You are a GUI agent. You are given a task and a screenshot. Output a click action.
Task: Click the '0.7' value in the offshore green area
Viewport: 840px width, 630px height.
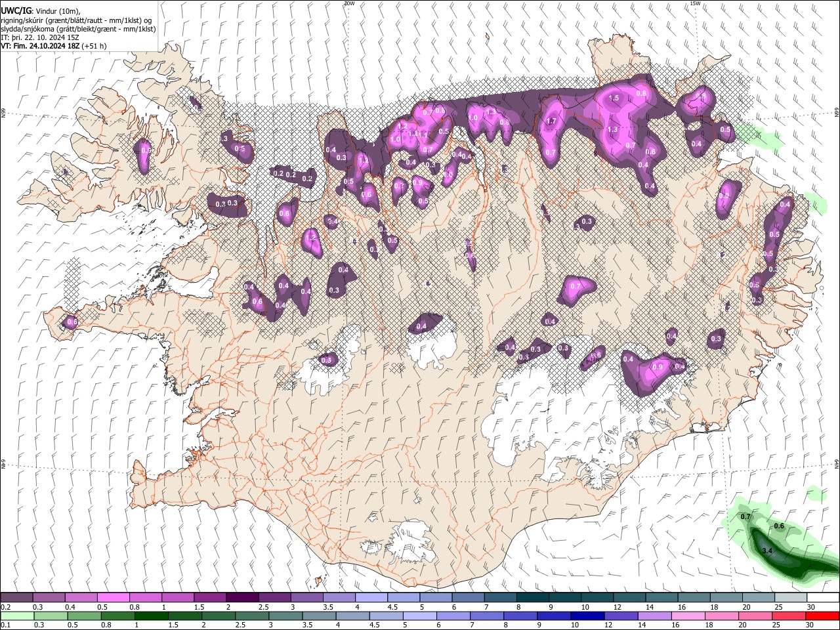point(745,517)
